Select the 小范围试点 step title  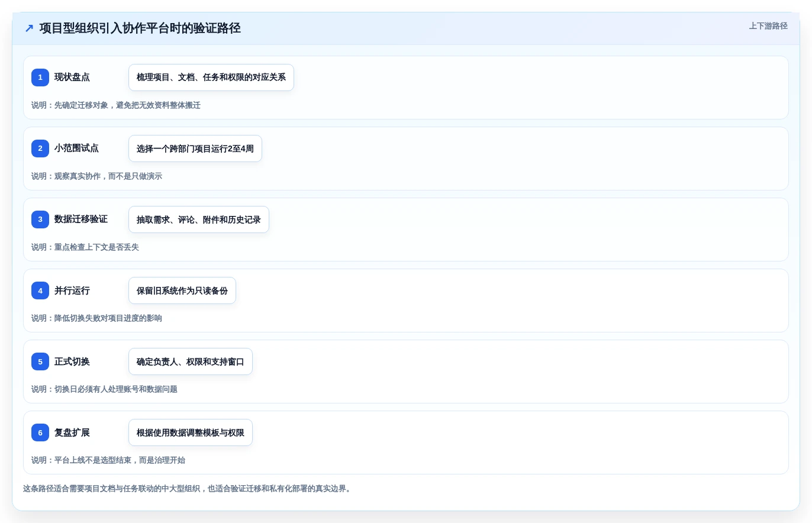tap(76, 148)
